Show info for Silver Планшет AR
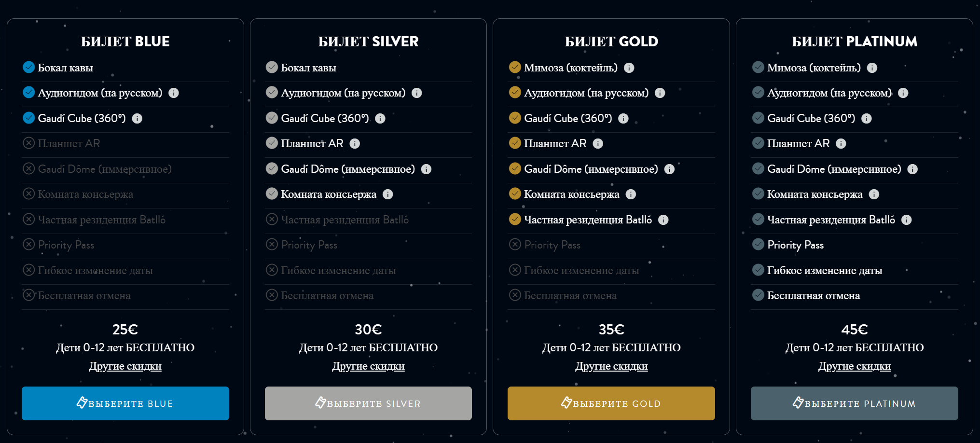 pos(355,144)
